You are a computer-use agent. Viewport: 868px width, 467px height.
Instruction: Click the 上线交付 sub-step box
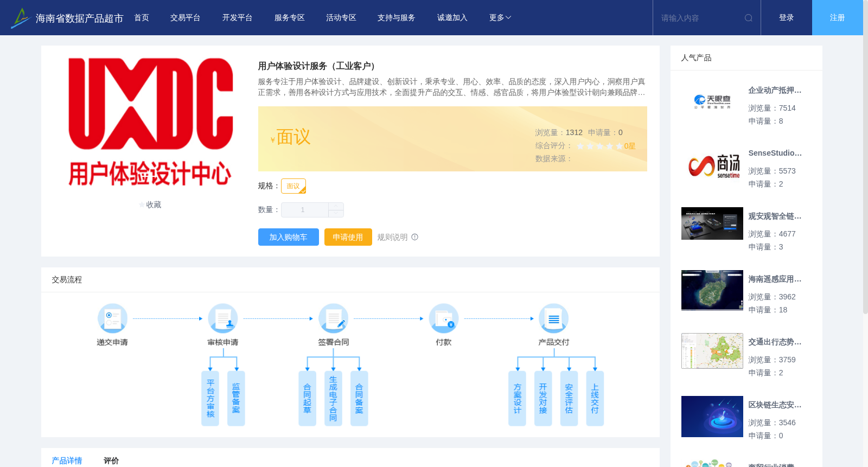pyautogui.click(x=595, y=398)
